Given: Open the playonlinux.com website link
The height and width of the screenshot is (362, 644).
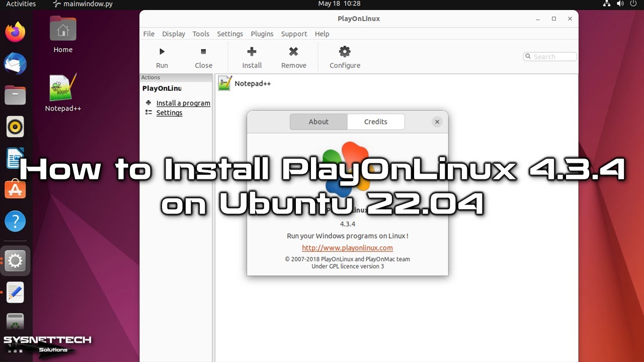Looking at the screenshot, I should 347,248.
